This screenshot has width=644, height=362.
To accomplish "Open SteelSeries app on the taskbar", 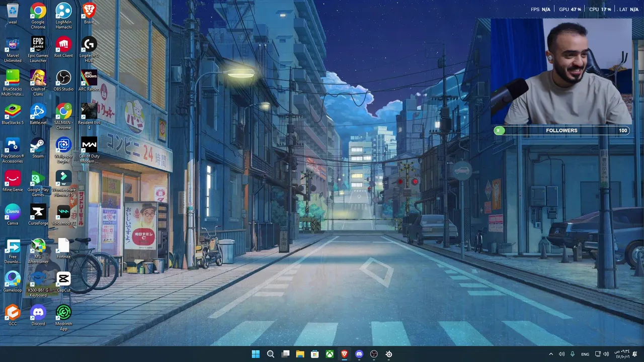I will click(x=389, y=354).
